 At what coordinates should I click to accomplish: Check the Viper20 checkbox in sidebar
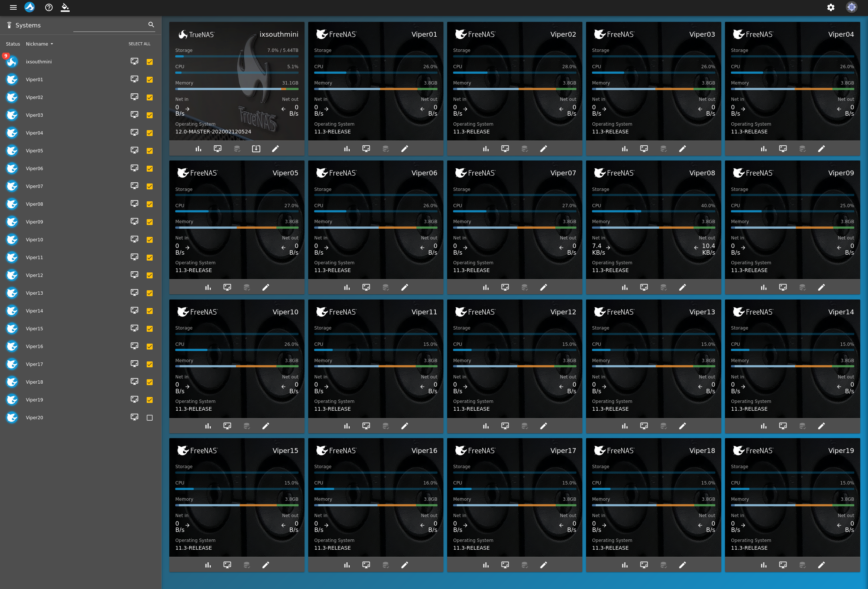click(x=150, y=418)
